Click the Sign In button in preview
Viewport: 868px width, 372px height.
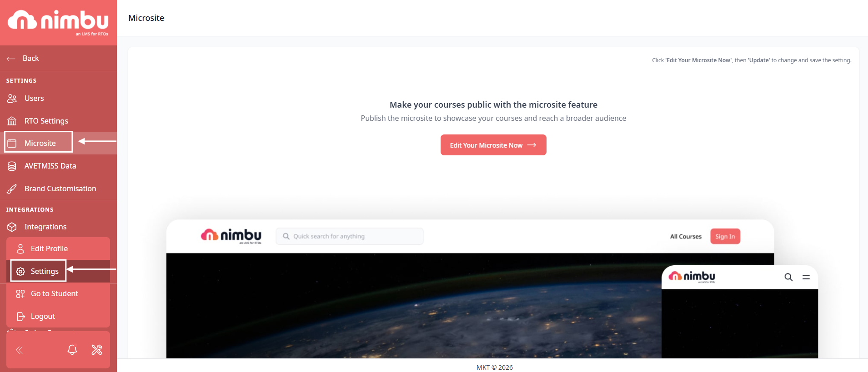[x=725, y=236]
